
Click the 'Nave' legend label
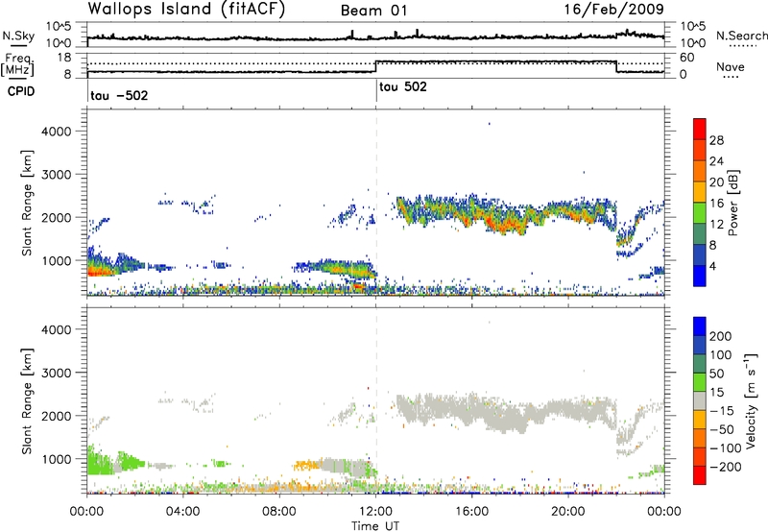[731, 66]
